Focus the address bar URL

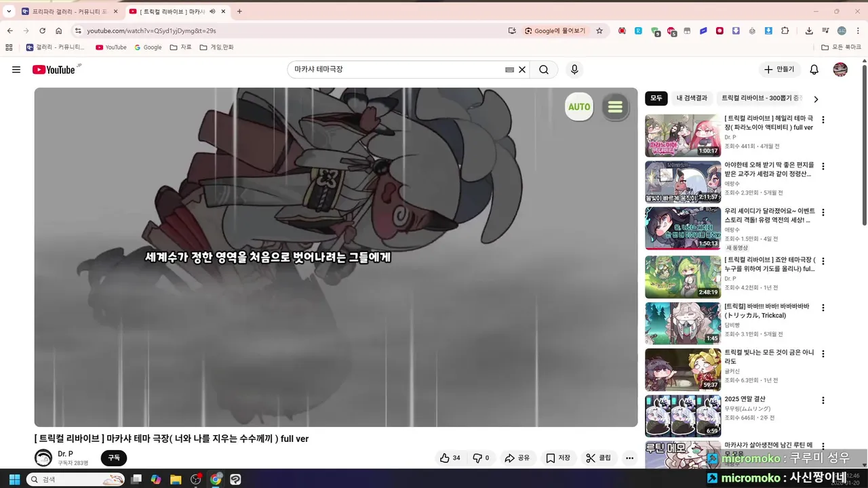click(151, 30)
